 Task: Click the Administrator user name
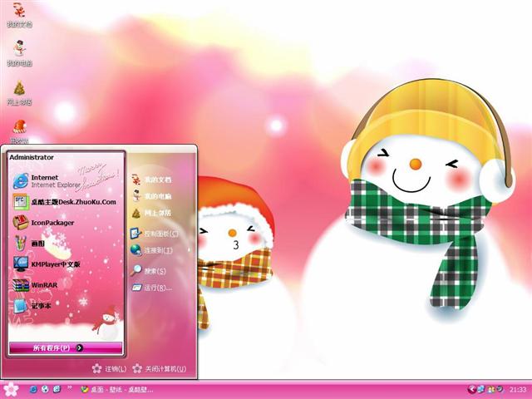[32, 157]
